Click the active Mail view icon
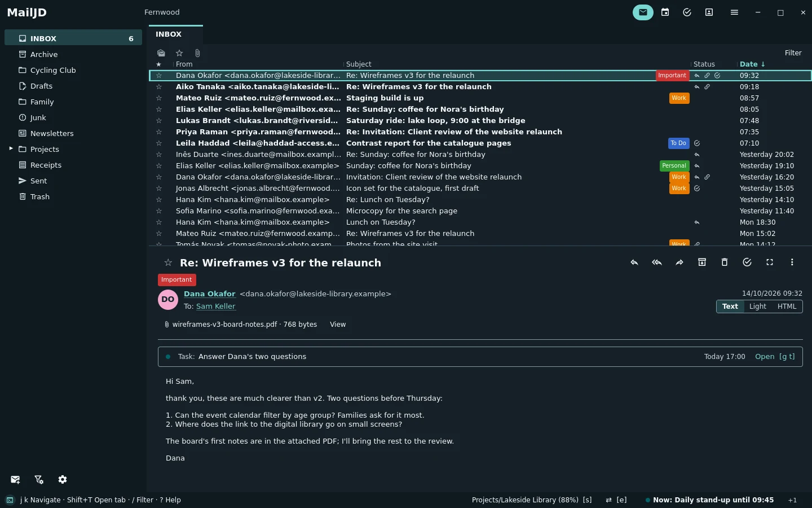The height and width of the screenshot is (508, 812). click(643, 12)
